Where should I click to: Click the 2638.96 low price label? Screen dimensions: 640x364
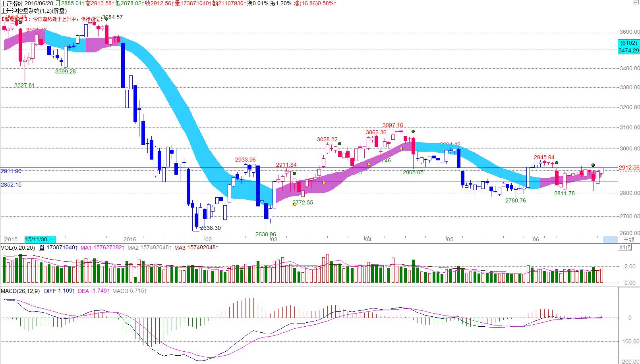pos(266,234)
